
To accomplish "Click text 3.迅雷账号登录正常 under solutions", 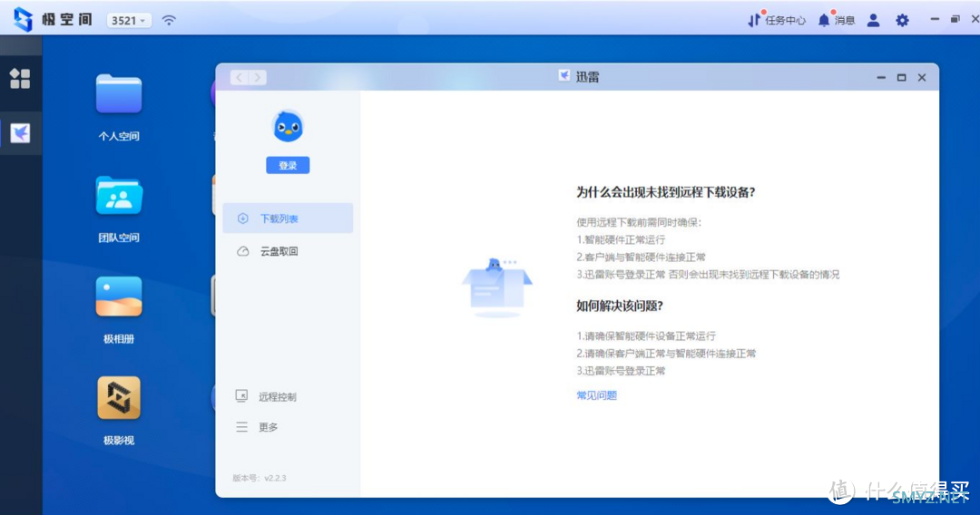I will 621,371.
